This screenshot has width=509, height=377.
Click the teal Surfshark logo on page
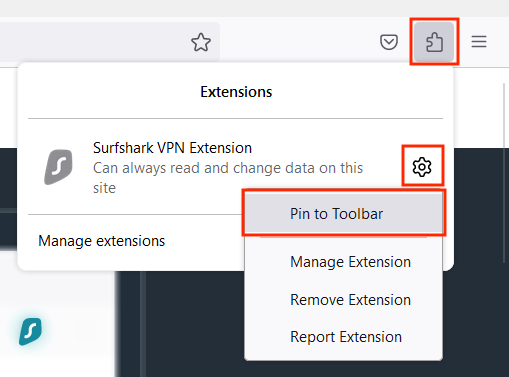(x=31, y=331)
